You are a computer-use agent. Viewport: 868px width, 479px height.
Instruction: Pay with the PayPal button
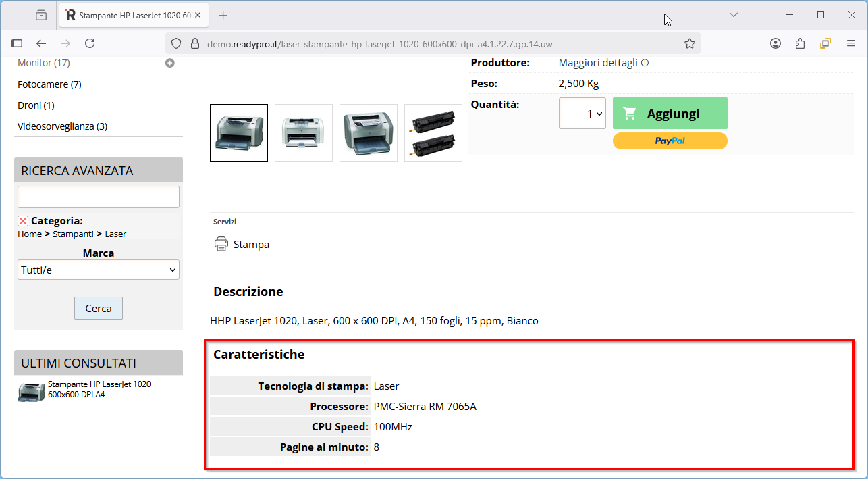(670, 141)
